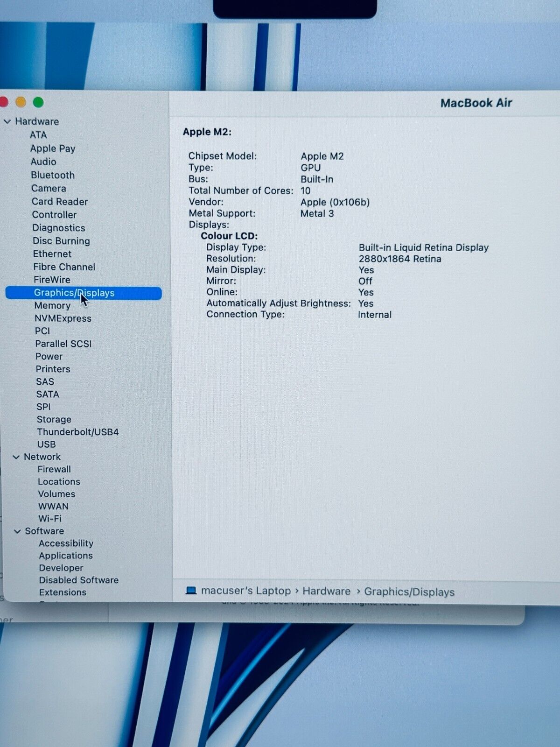Select NVMExpress in the sidebar

(63, 318)
